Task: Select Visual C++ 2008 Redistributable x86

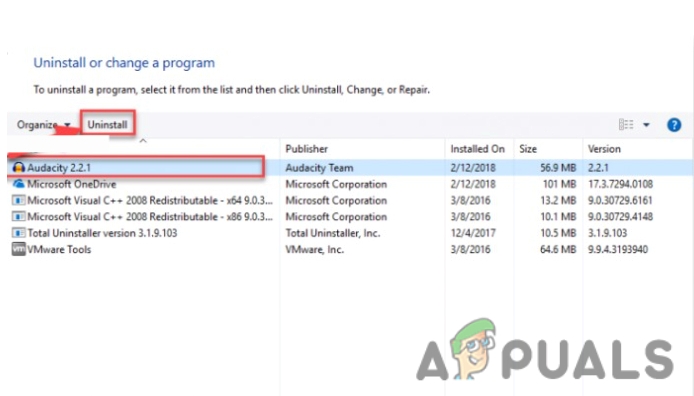Action: tap(150, 217)
